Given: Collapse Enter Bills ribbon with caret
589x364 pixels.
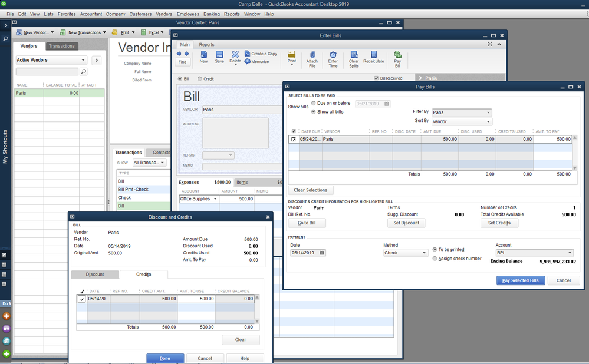Looking at the screenshot, I should 499,44.
